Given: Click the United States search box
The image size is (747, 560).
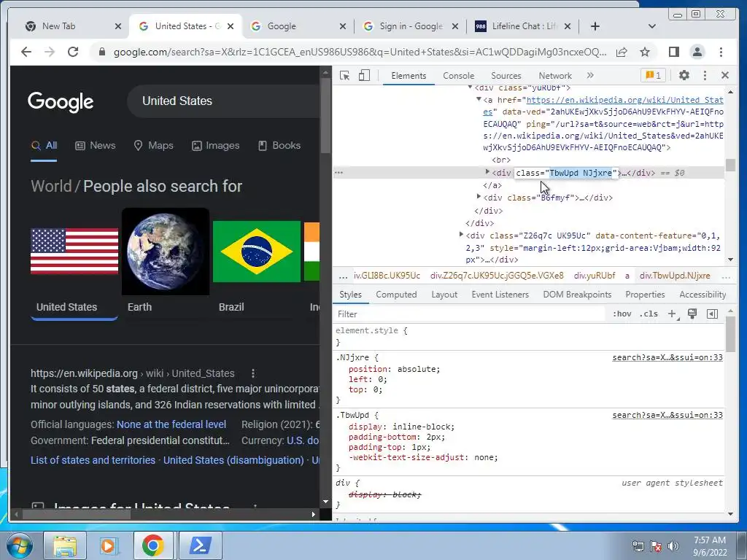Looking at the screenshot, I should click(224, 101).
